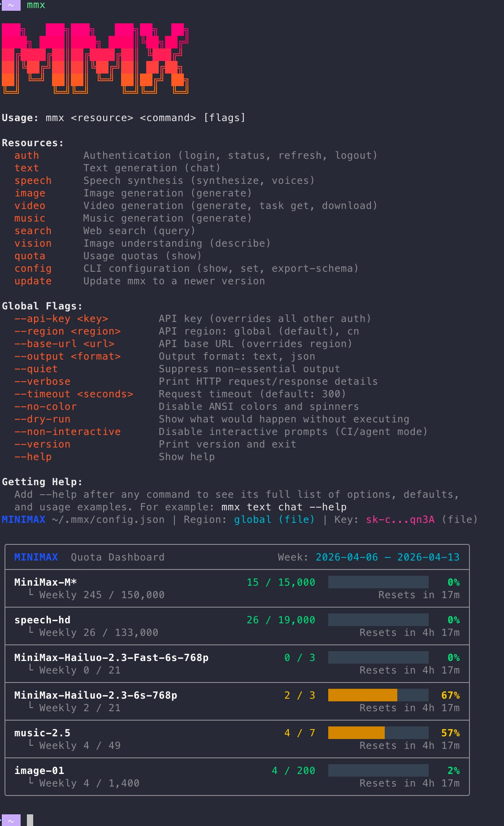Click the ~/.mmx/config.json path

point(108,519)
